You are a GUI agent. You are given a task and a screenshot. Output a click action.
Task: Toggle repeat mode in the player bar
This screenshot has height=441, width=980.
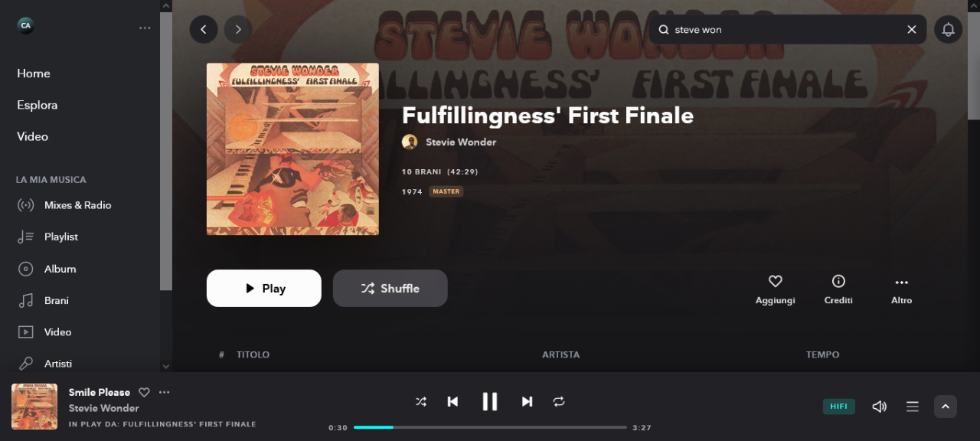[559, 401]
